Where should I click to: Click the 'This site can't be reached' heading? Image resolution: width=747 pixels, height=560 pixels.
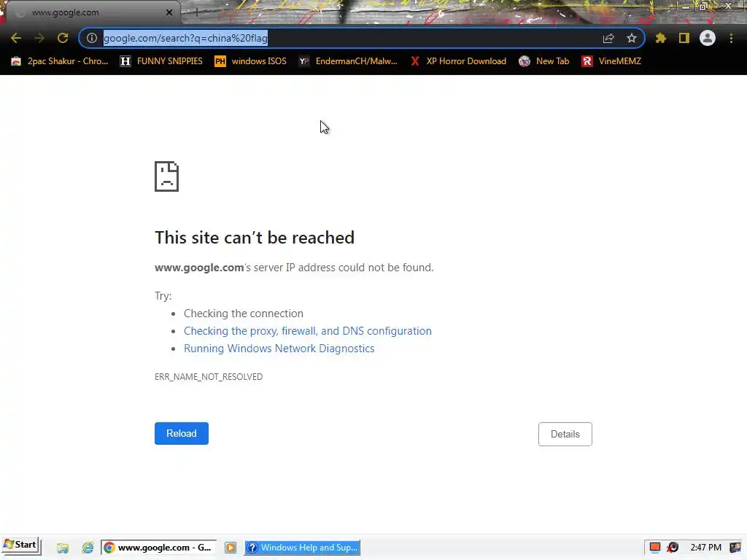click(255, 238)
